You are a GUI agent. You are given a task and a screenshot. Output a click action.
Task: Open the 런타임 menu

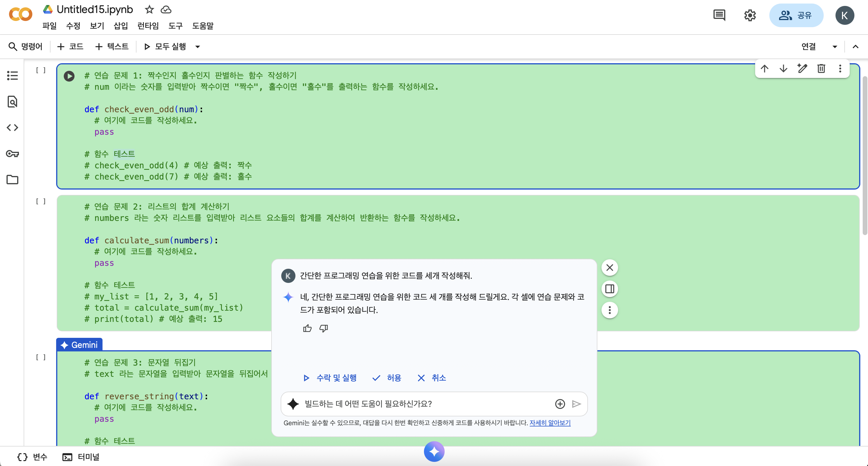tap(148, 26)
